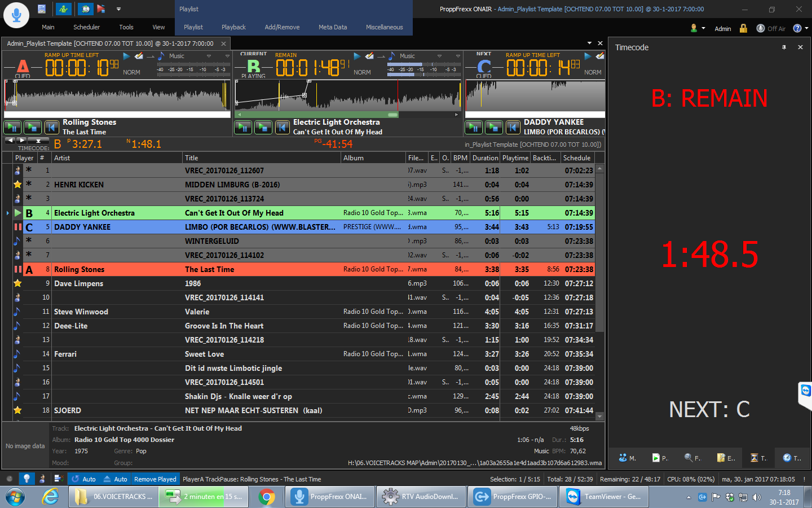Open the Tools ribbon tab

tap(126, 27)
